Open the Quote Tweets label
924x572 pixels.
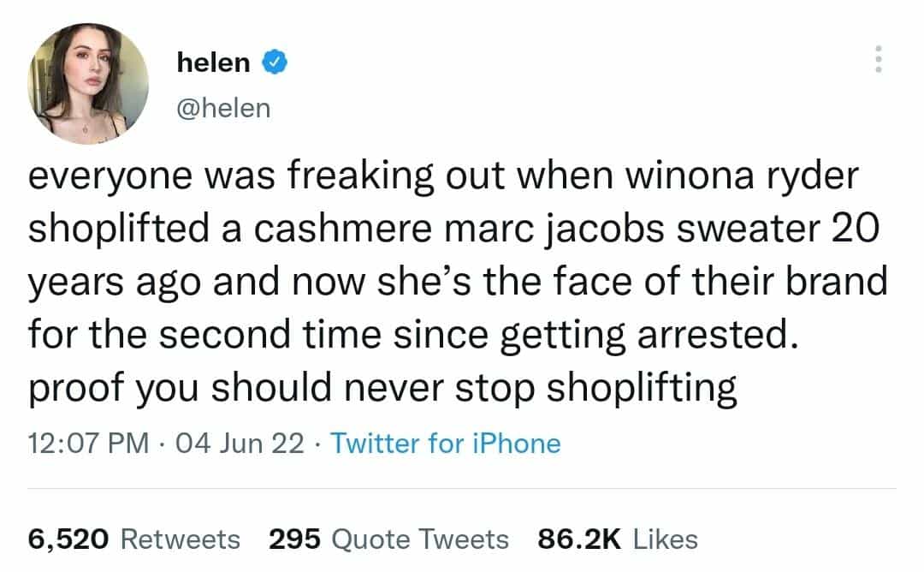click(419, 539)
